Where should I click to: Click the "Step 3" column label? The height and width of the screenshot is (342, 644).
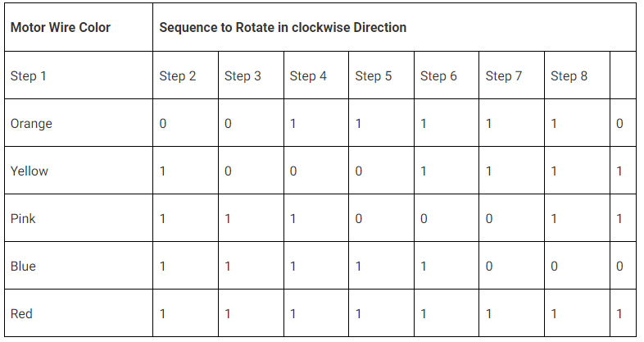[x=243, y=76]
